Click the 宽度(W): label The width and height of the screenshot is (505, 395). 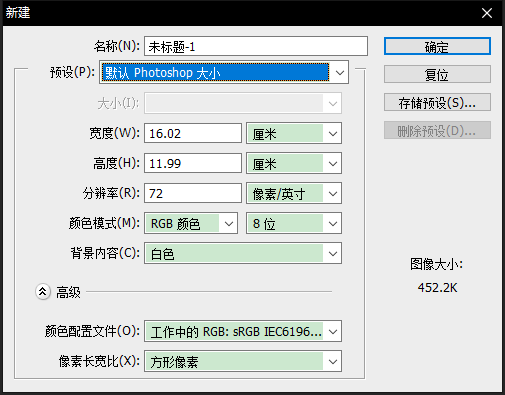tap(114, 133)
